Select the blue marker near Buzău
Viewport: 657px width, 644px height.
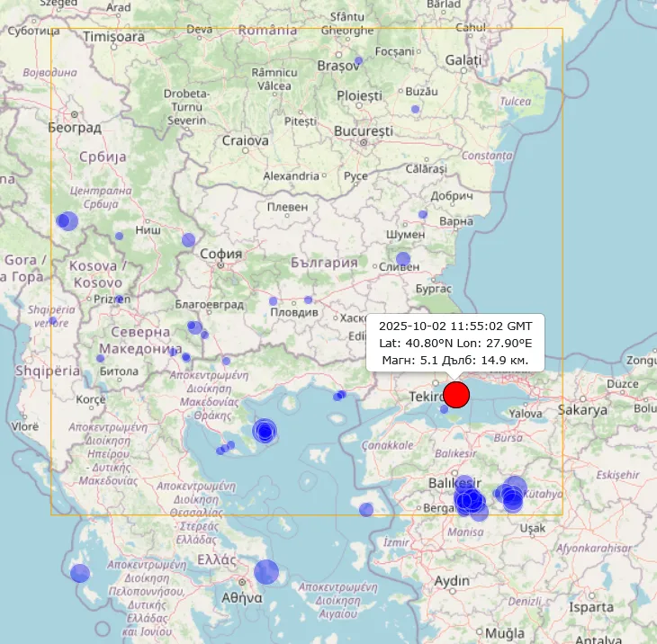click(415, 109)
